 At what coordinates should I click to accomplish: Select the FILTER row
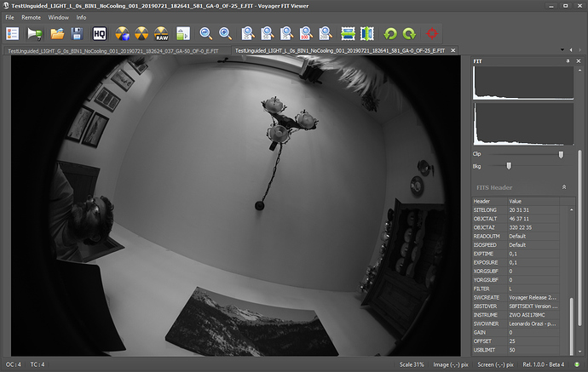coord(516,289)
